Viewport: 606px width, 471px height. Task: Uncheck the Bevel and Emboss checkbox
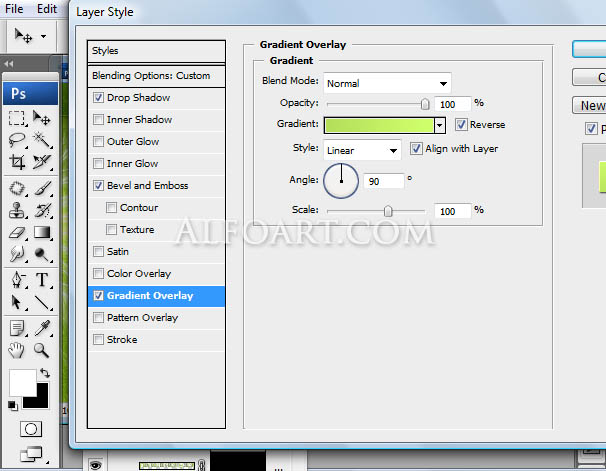pos(98,185)
